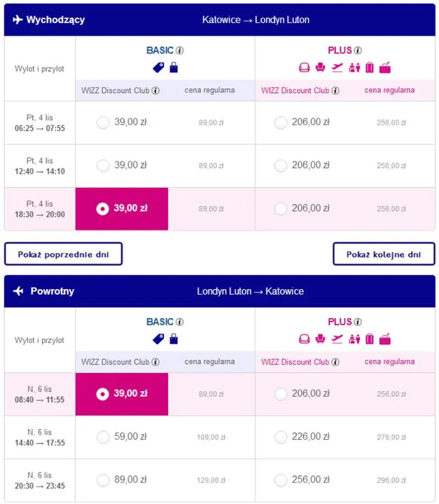Select the 39,00 zł BASIC fare for 06:25 departure
Image resolution: width=439 pixels, height=504 pixels.
click(x=103, y=123)
